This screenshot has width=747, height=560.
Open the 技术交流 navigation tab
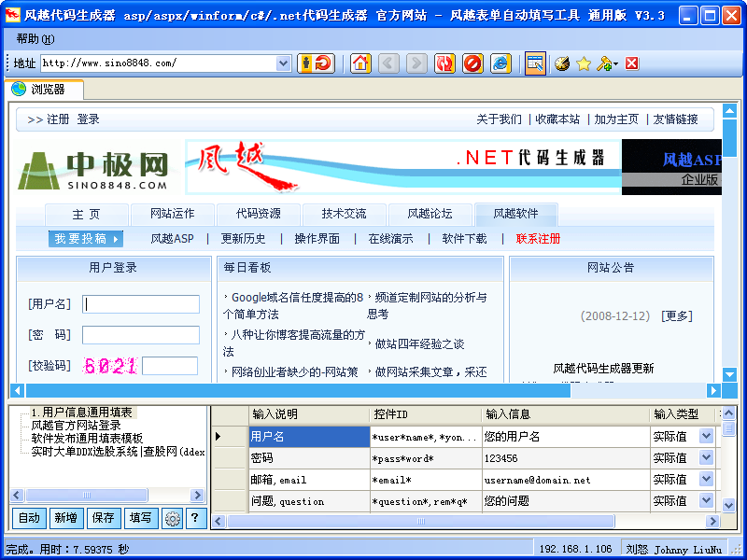(x=344, y=214)
